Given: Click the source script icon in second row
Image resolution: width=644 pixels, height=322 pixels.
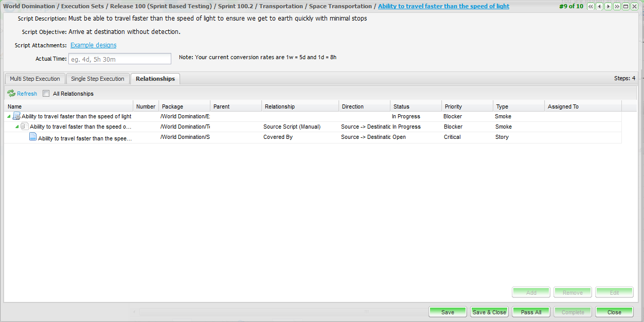Looking at the screenshot, I should [24, 127].
